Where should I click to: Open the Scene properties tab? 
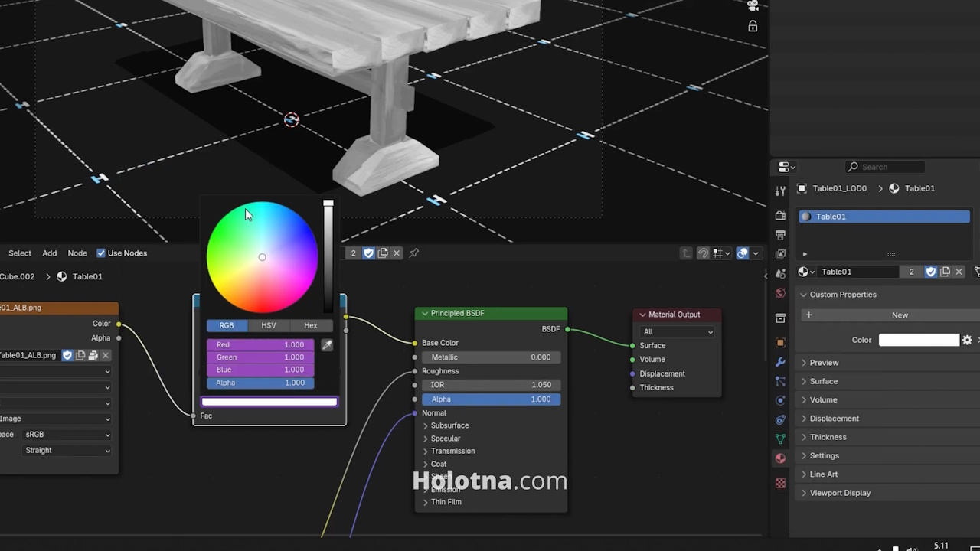pyautogui.click(x=780, y=273)
